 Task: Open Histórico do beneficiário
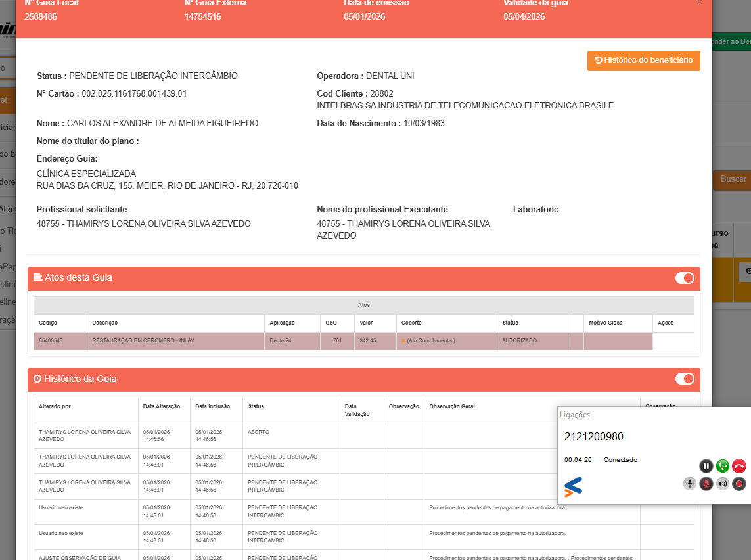tap(644, 60)
